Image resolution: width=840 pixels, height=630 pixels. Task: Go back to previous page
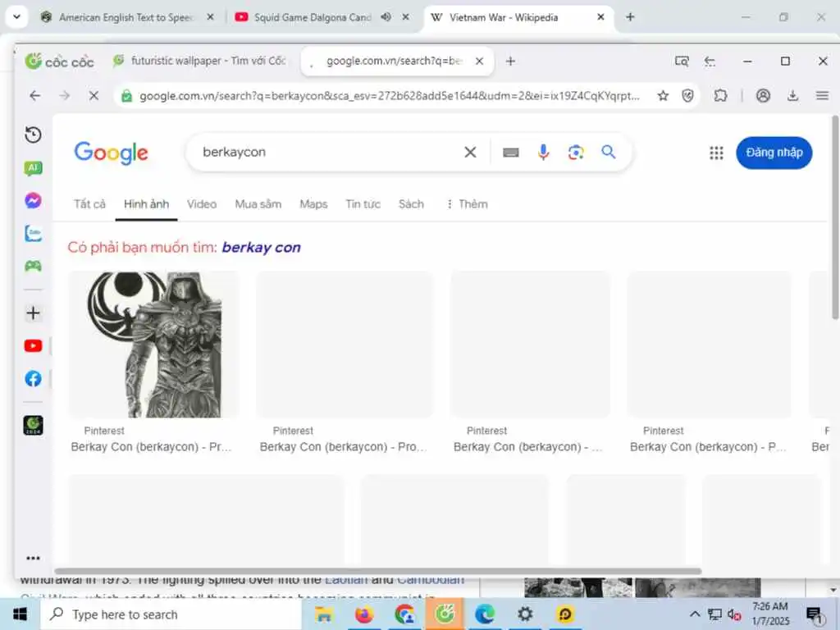[x=35, y=96]
